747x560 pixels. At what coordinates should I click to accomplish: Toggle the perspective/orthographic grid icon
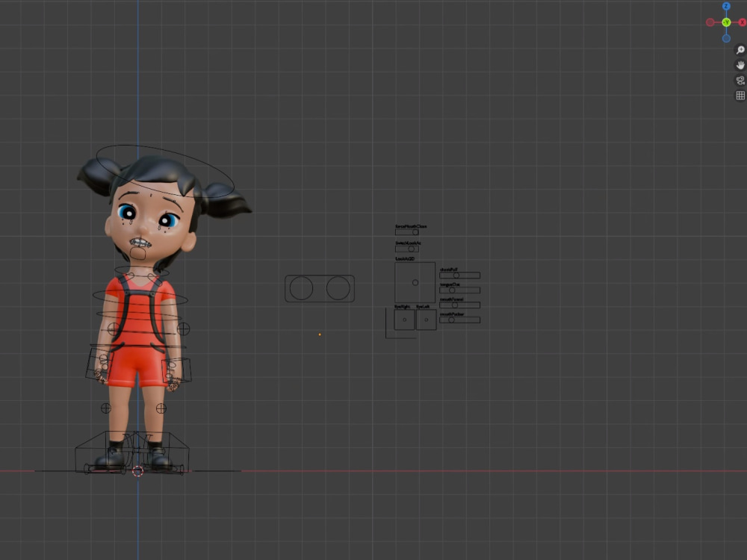[740, 96]
